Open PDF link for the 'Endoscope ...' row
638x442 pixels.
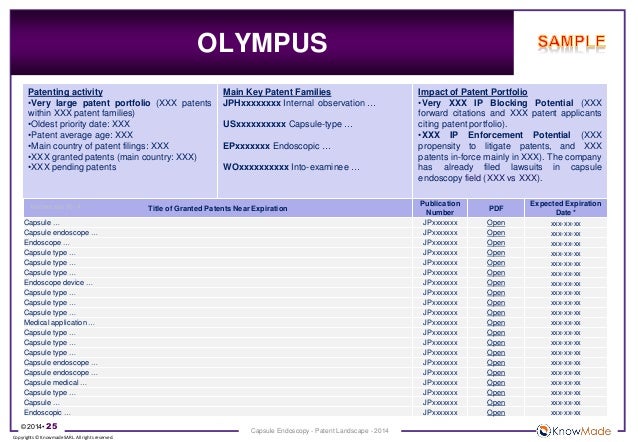[x=496, y=243]
